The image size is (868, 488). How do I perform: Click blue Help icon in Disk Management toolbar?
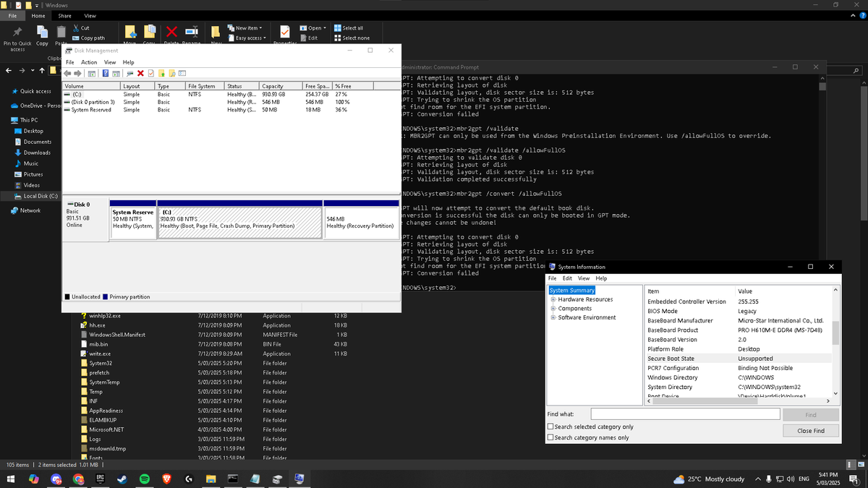pos(105,73)
